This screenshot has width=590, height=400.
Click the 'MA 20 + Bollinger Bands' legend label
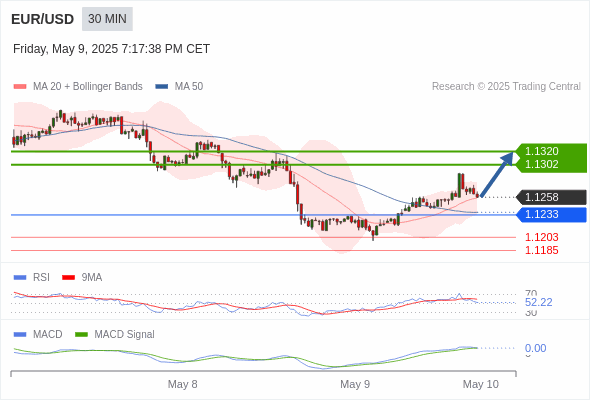coord(88,87)
